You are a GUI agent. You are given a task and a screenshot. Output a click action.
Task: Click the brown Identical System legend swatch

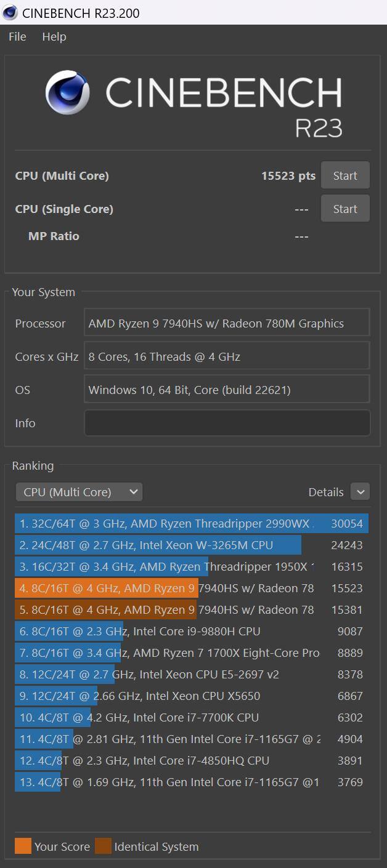(103, 846)
